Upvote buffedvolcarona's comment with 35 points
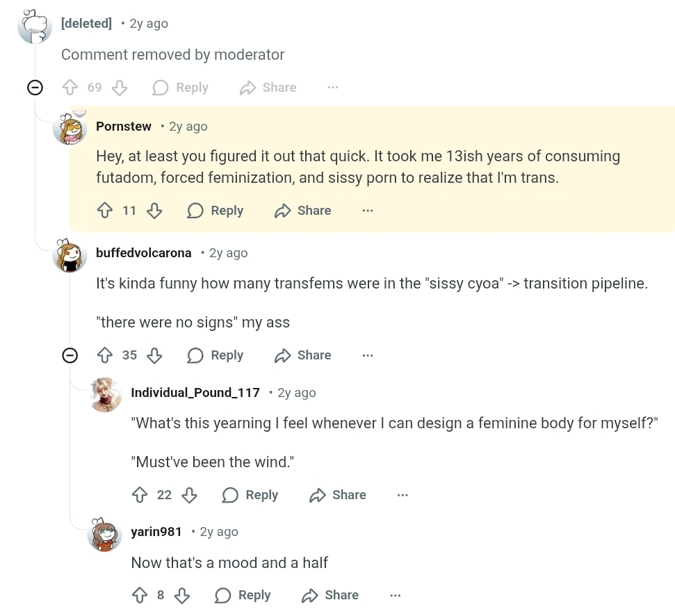The height and width of the screenshot is (616, 675). [x=105, y=355]
